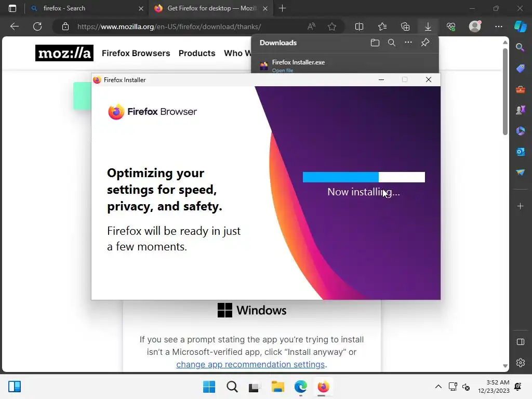
Task: View site information lock icon
Action: [x=65, y=26]
